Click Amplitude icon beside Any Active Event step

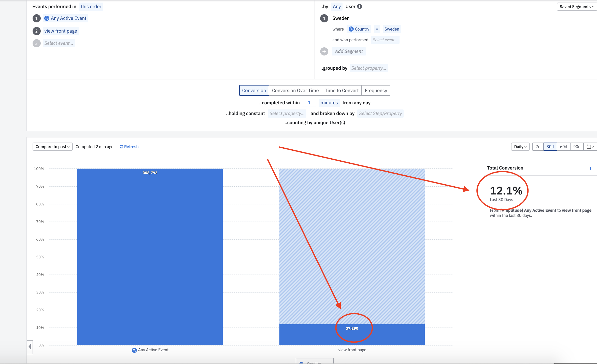click(47, 18)
